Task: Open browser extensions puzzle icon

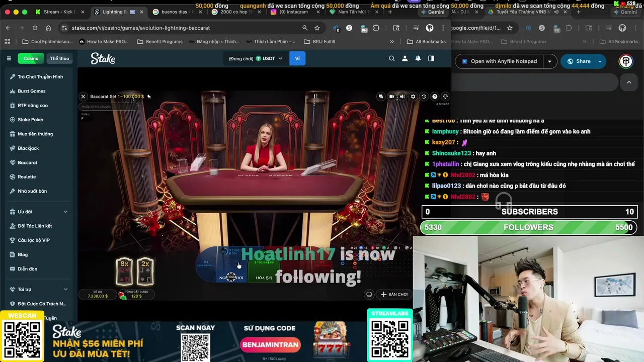Action: 376,28
